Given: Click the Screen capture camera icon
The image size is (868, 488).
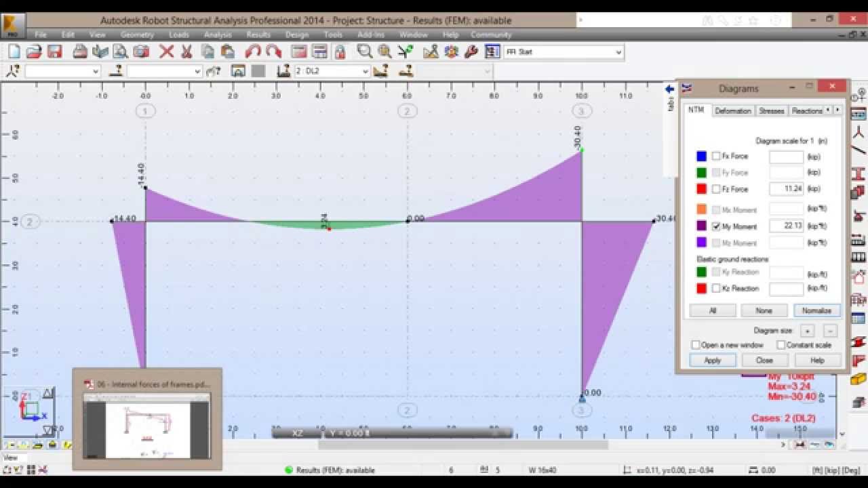Looking at the screenshot, I should click(141, 52).
